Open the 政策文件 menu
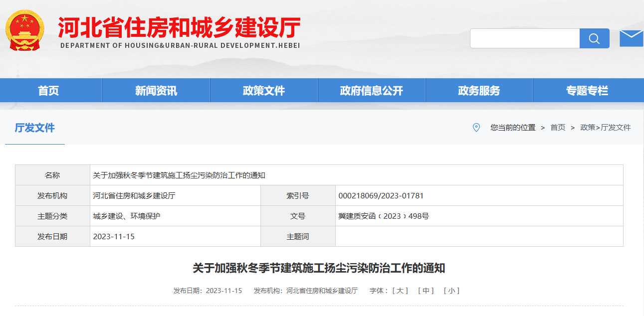 [x=263, y=90]
